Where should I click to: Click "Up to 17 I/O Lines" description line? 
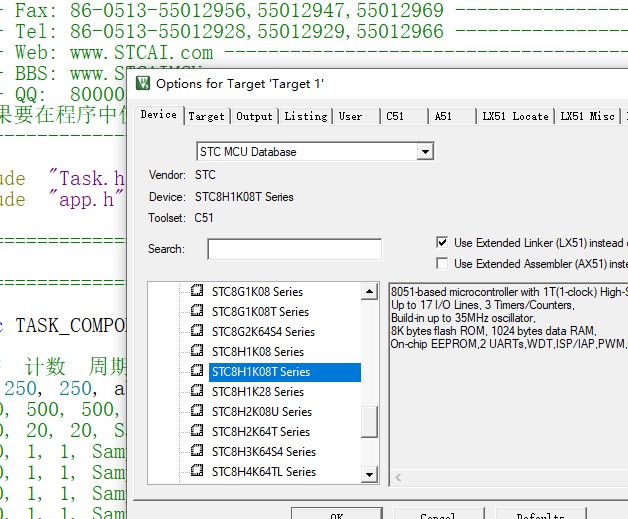pos(483,305)
